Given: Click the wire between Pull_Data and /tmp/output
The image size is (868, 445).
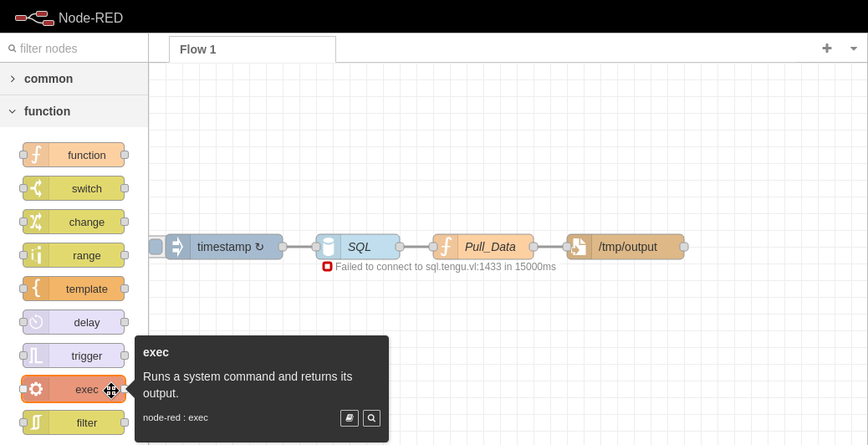Looking at the screenshot, I should tap(550, 247).
